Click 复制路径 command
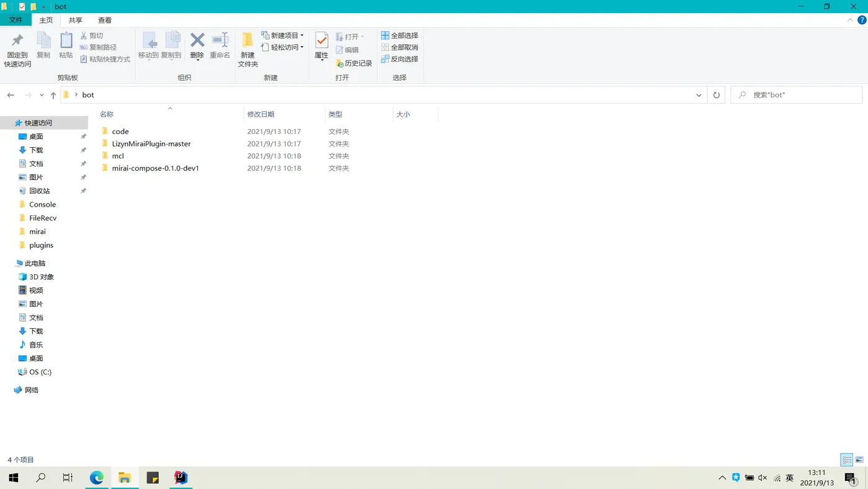The image size is (868, 489). point(98,47)
